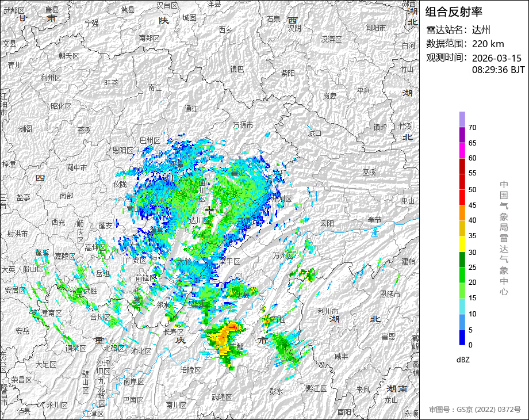Click the '黔江区' map label
Image resolution: width=529 pixels, height=420 pixels.
coord(316,388)
